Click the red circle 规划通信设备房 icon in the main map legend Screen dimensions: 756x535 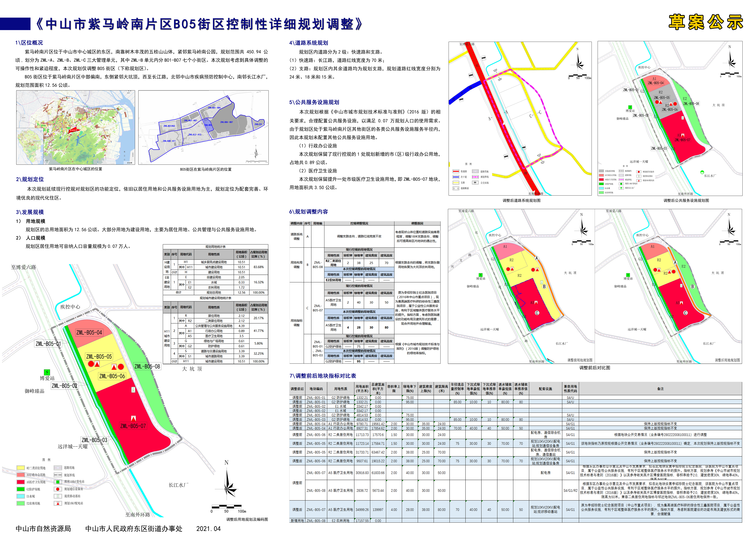[x=58, y=489]
